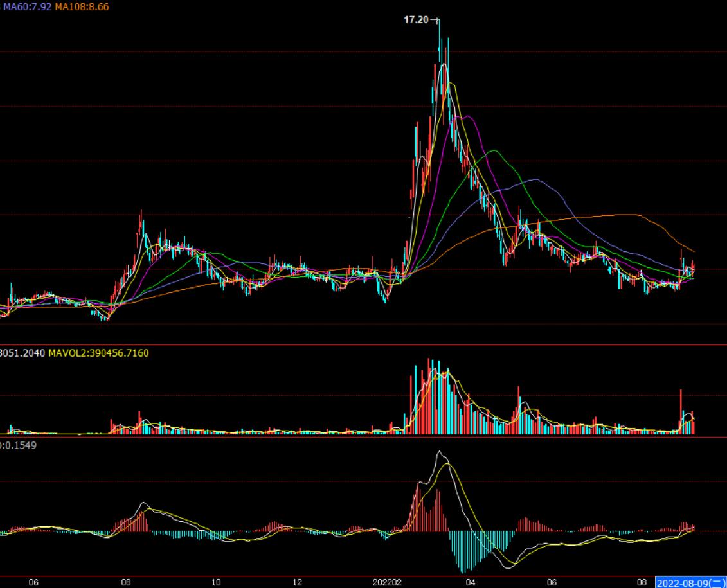Image resolution: width=727 pixels, height=588 pixels.
Task: Click the 10 month marker on time axis
Action: point(216,582)
